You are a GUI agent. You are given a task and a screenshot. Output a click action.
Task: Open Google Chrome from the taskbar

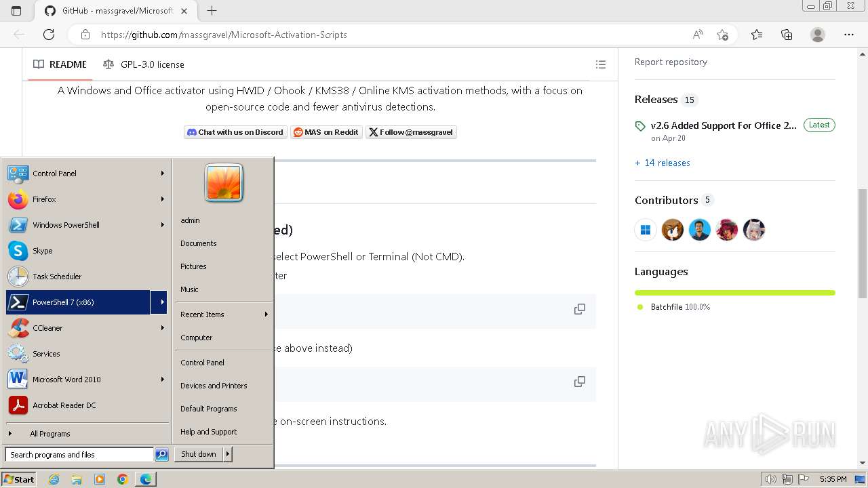point(122,479)
